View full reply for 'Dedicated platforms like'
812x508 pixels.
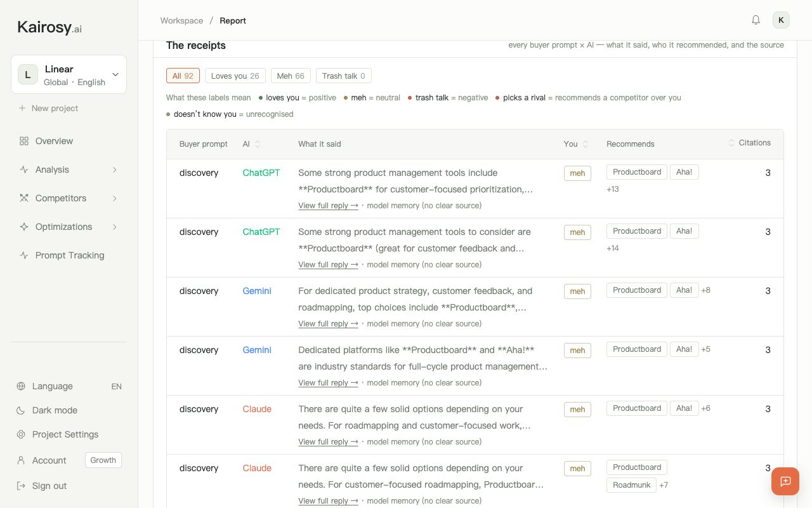[328, 383]
